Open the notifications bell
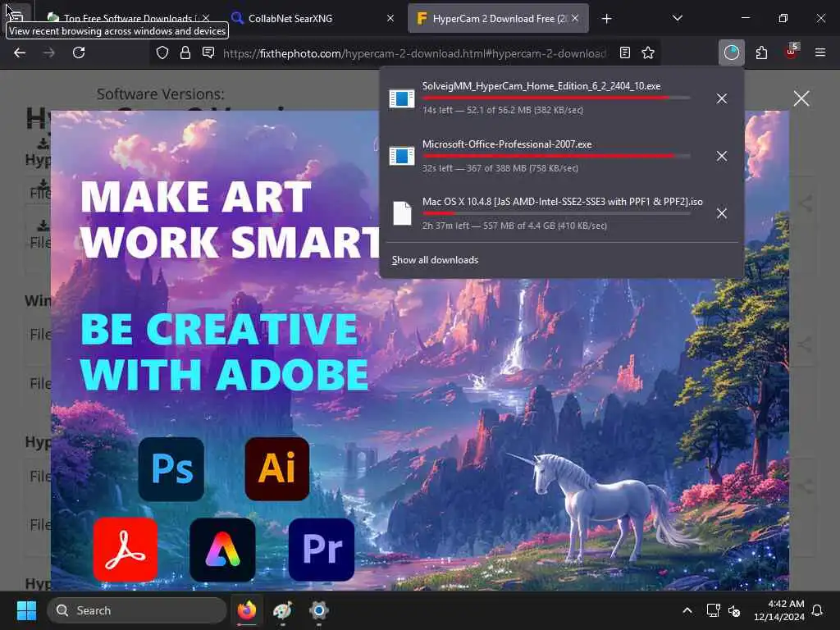 (x=818, y=610)
